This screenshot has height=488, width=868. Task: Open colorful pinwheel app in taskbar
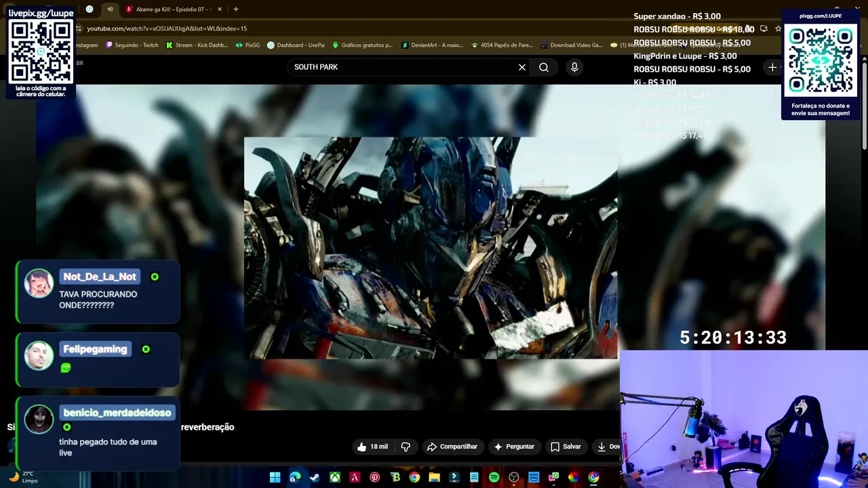573,477
